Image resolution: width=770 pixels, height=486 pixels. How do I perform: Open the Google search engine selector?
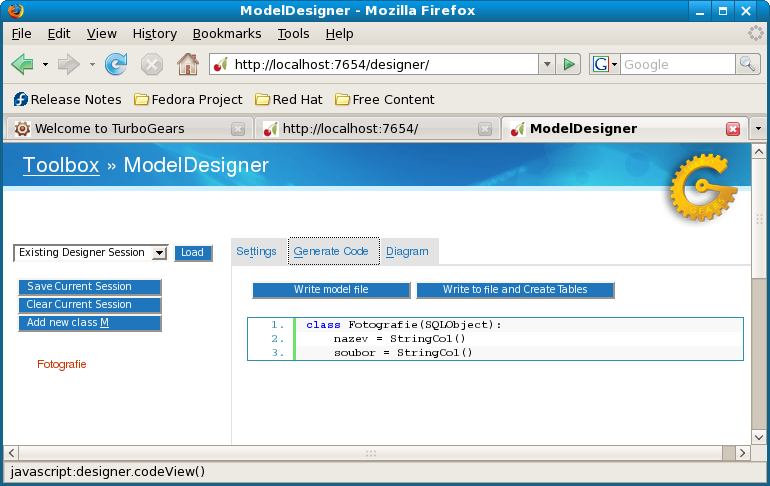pyautogui.click(x=605, y=64)
